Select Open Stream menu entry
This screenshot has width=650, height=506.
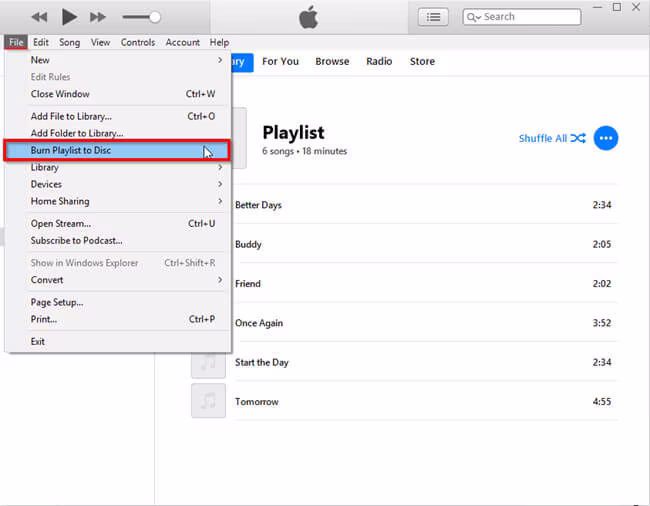(x=117, y=224)
